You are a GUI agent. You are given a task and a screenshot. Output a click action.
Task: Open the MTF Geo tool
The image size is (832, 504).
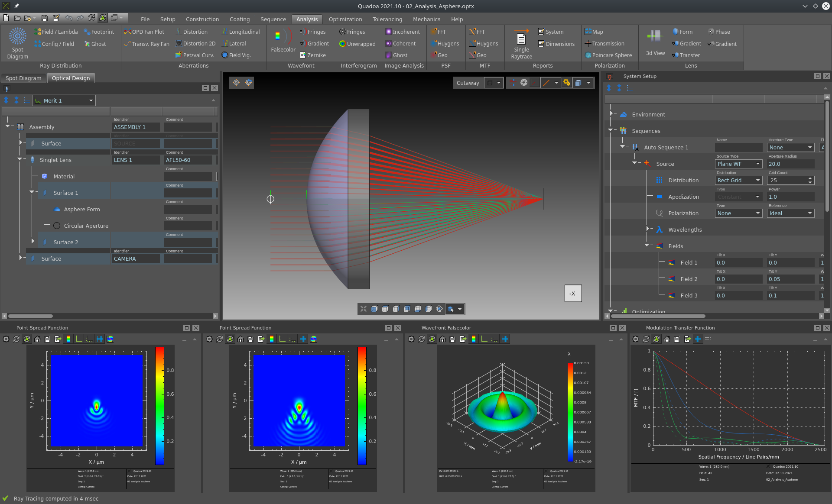[478, 55]
